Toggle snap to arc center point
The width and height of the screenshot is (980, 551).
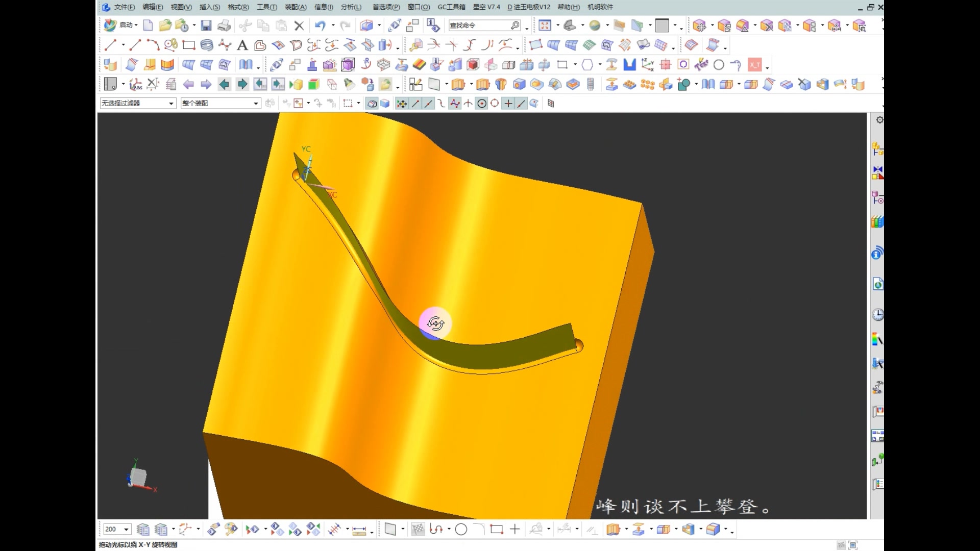[x=481, y=104]
